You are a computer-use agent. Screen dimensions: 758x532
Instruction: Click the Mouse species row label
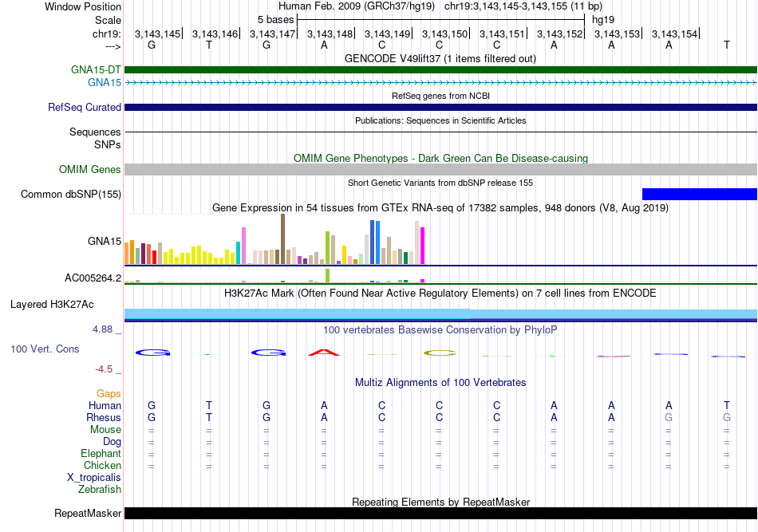click(105, 430)
